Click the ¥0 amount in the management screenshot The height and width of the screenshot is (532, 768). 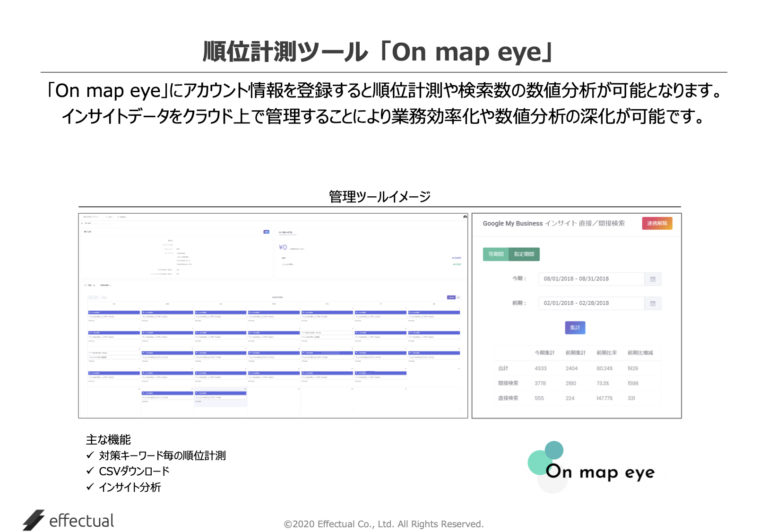pyautogui.click(x=283, y=247)
